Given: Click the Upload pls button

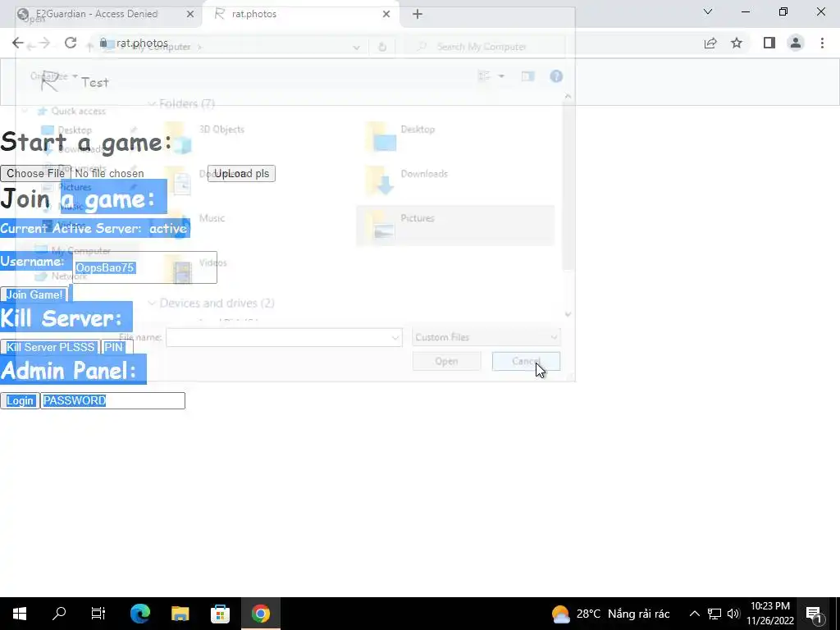Looking at the screenshot, I should pos(242,174).
